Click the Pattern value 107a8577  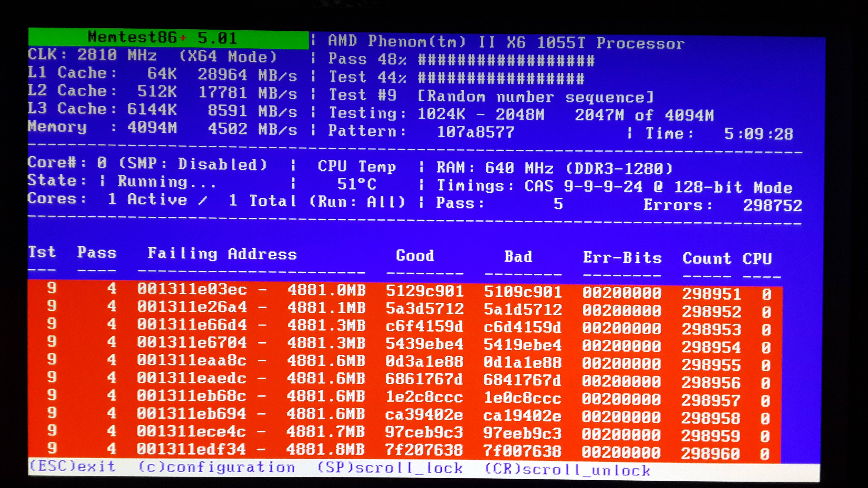pos(475,132)
